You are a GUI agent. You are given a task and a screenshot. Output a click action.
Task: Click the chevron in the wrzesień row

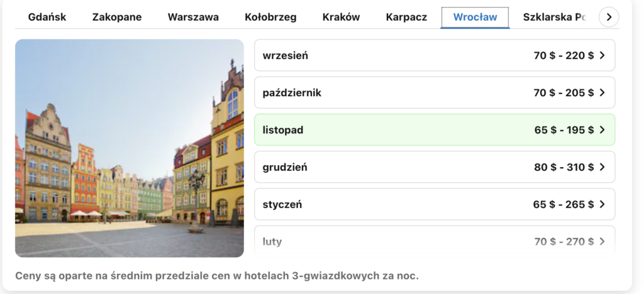point(602,55)
